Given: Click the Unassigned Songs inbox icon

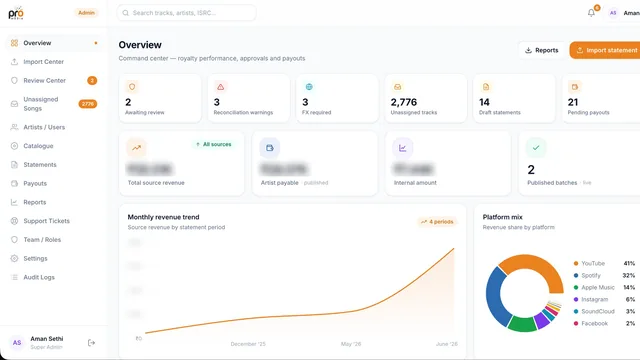Looking at the screenshot, I should pyautogui.click(x=14, y=104).
